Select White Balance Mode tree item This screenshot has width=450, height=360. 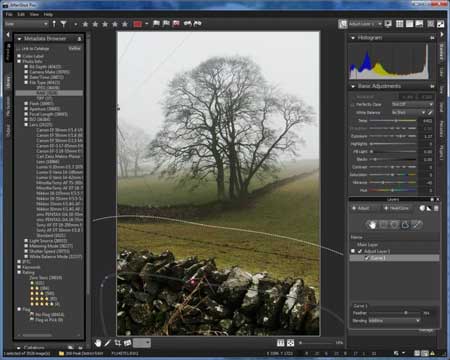(55, 256)
